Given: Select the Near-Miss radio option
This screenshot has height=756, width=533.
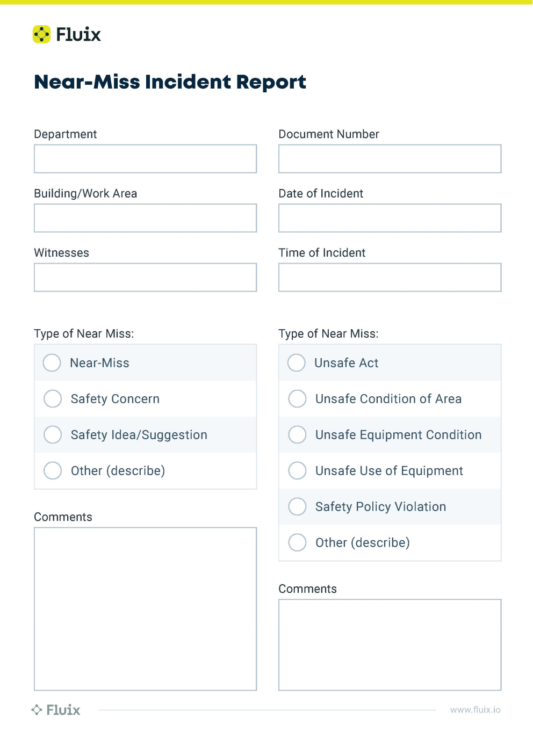Looking at the screenshot, I should [x=52, y=363].
